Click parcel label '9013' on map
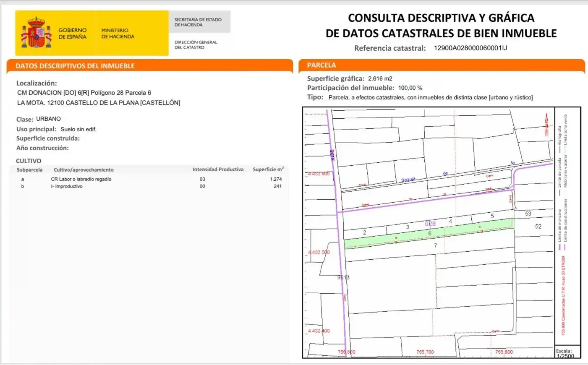Screen dimensions: 588x365 (x=343, y=277)
